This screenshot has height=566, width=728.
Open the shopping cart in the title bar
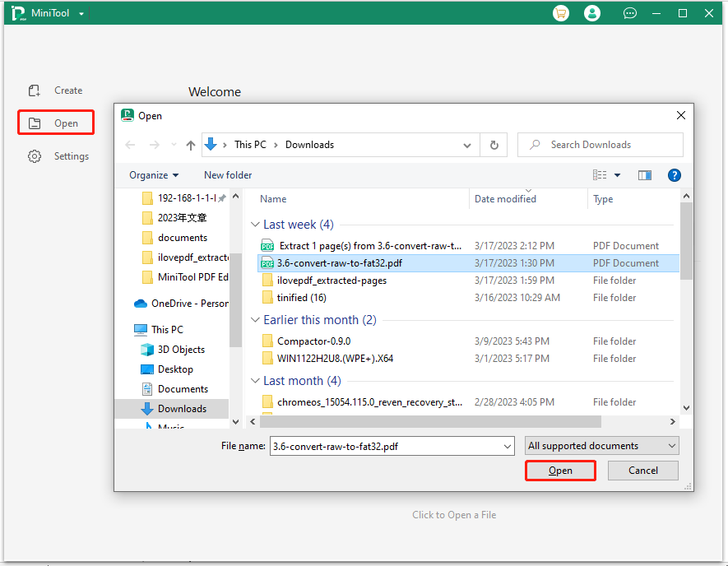point(560,13)
